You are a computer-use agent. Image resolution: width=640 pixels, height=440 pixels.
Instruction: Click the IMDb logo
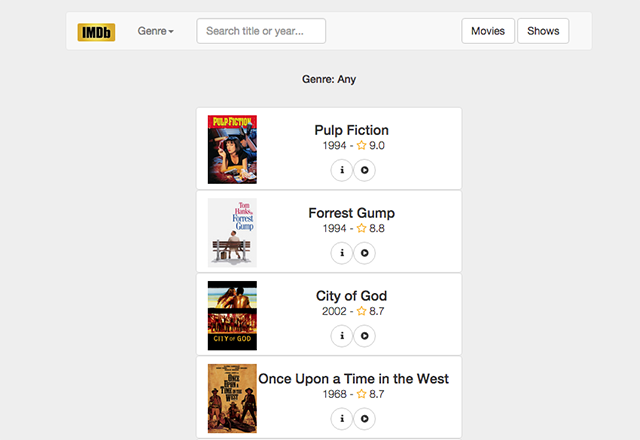[x=96, y=32]
